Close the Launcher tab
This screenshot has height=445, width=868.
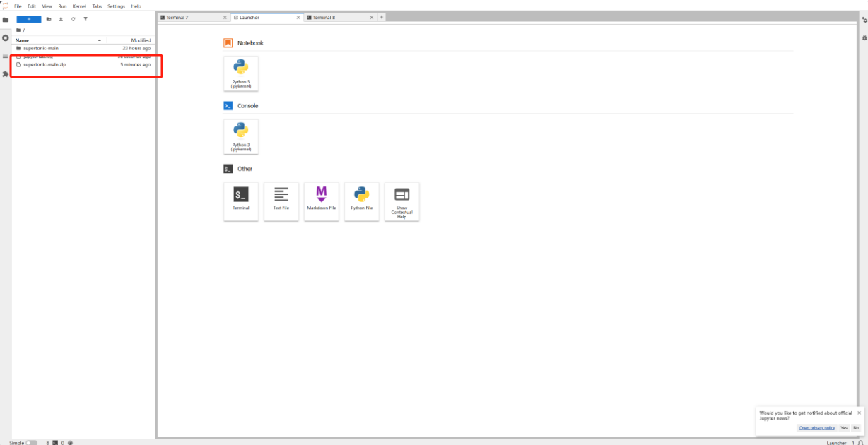tap(298, 17)
